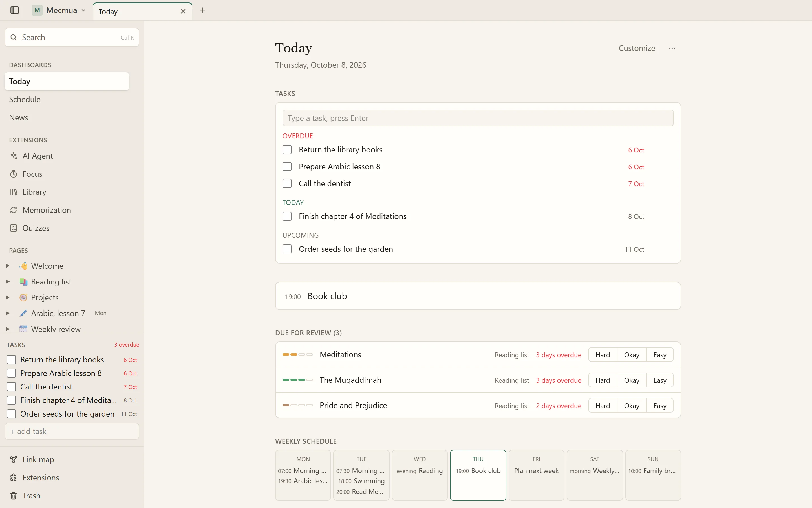Image resolution: width=812 pixels, height=508 pixels.
Task: Open the AI Agent sparkle icon
Action: [x=14, y=156]
